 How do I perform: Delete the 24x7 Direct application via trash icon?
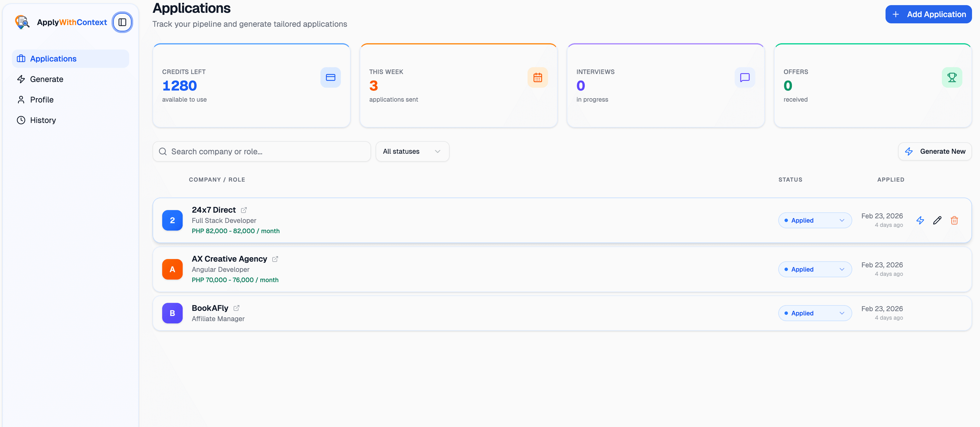point(954,220)
